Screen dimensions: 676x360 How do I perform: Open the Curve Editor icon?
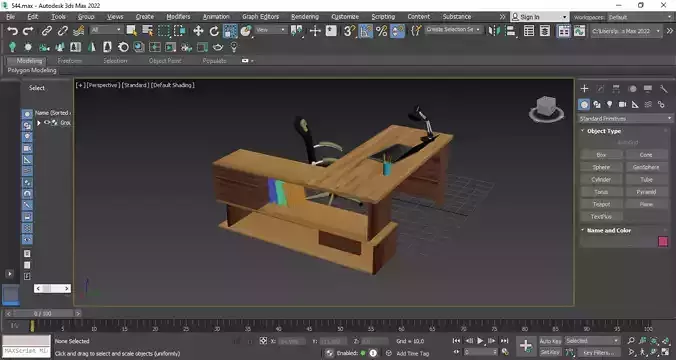(579, 31)
